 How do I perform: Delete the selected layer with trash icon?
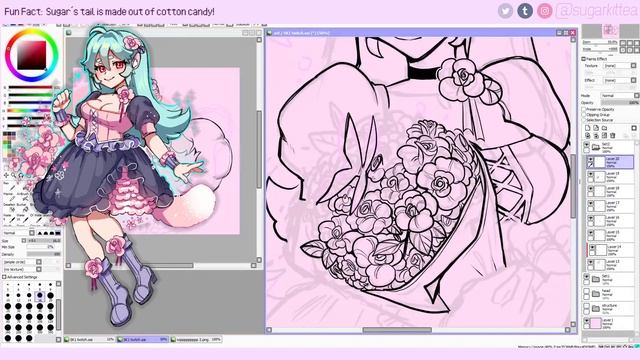point(613,136)
